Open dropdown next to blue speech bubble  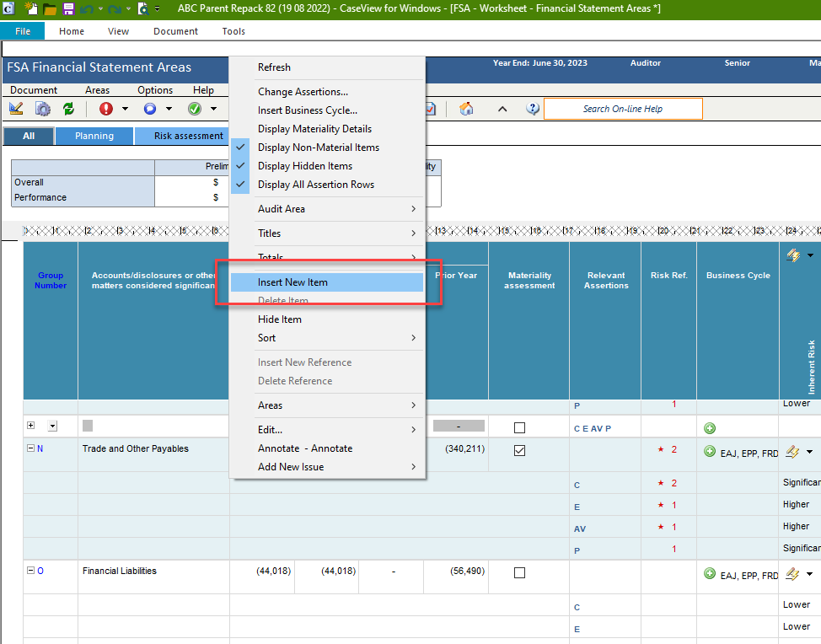point(169,109)
